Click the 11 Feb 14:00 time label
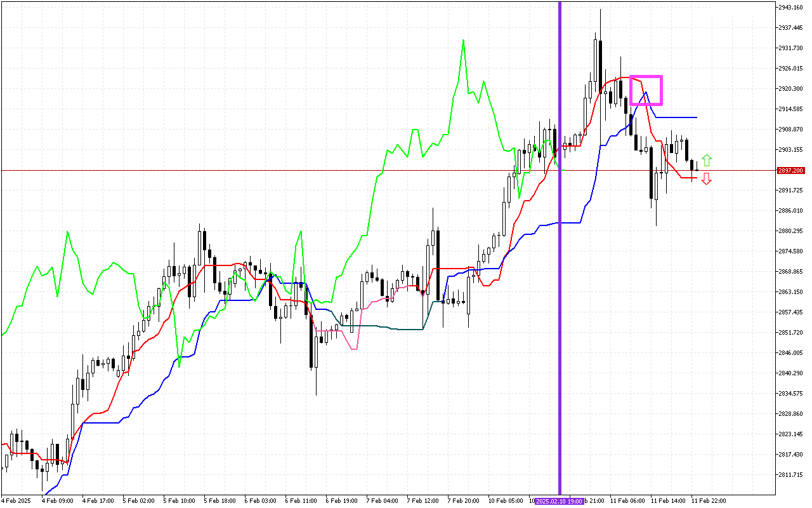This screenshot has height=508, width=812. pyautogui.click(x=669, y=501)
